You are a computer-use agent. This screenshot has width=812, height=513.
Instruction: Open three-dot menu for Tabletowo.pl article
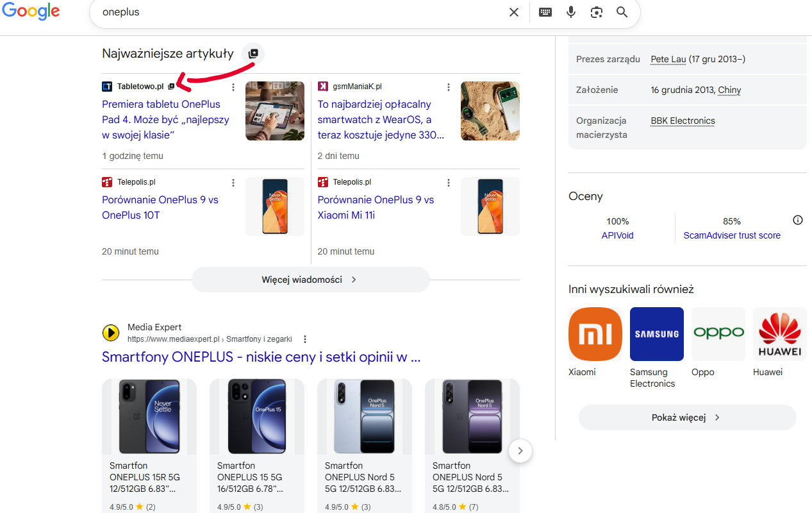click(x=233, y=87)
